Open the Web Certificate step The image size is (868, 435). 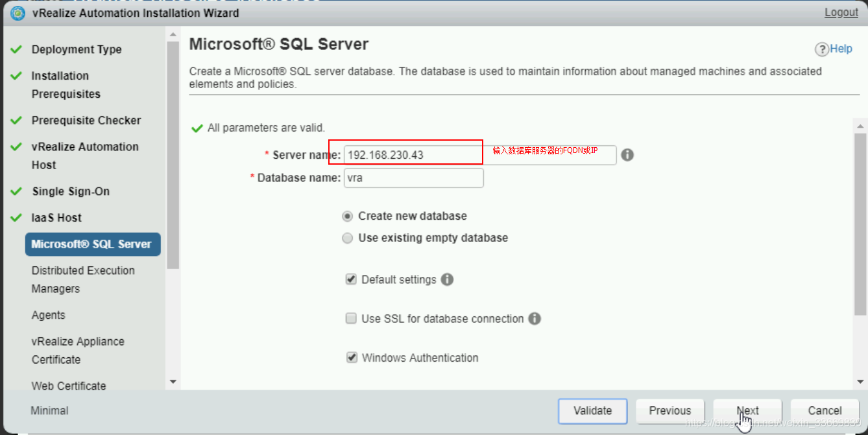click(x=69, y=386)
